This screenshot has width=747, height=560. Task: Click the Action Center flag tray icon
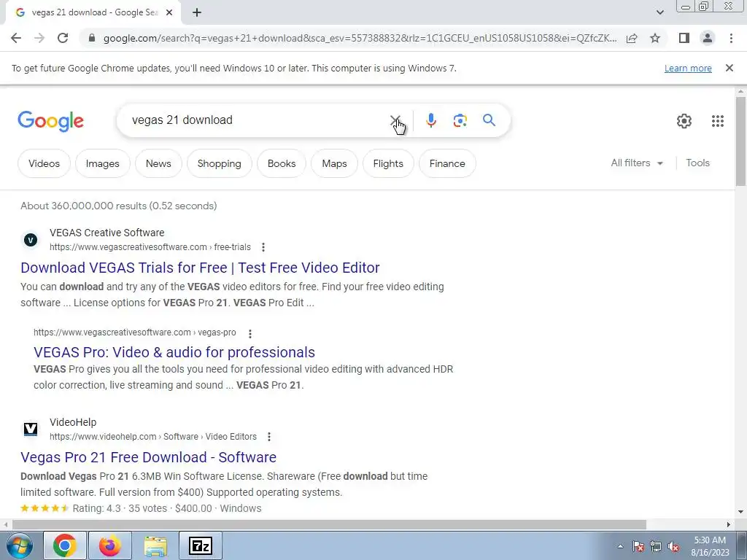638,546
